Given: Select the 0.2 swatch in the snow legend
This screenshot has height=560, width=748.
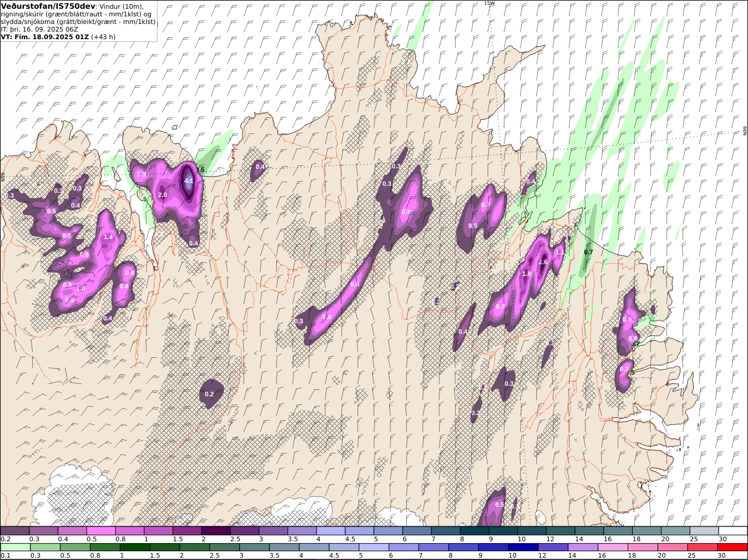Looking at the screenshot, I should 15,531.
